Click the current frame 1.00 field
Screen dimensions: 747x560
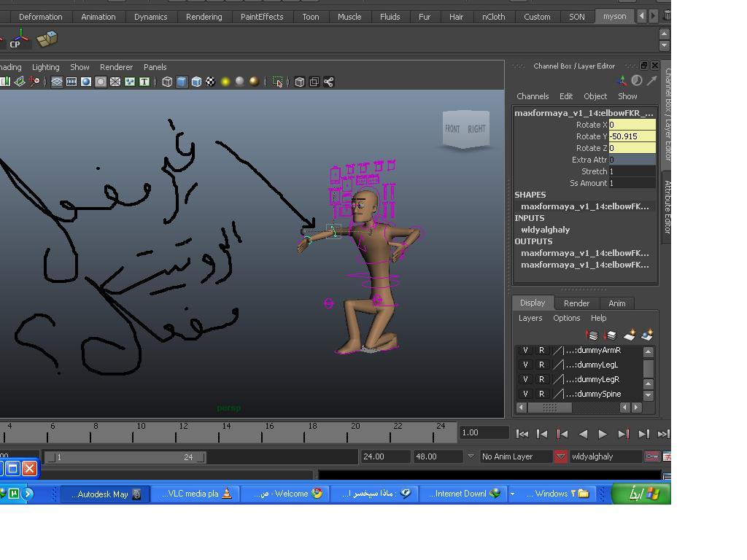483,432
